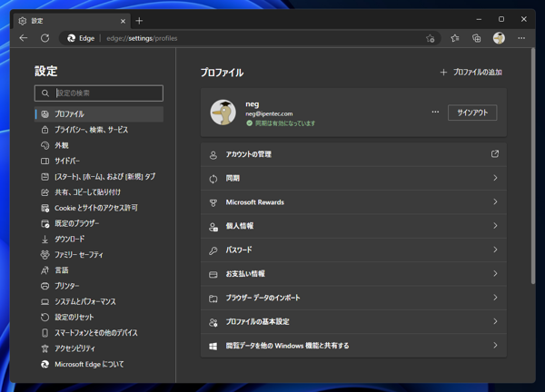
Task: Click the 設定のリセット reset icon
Action: [45, 317]
